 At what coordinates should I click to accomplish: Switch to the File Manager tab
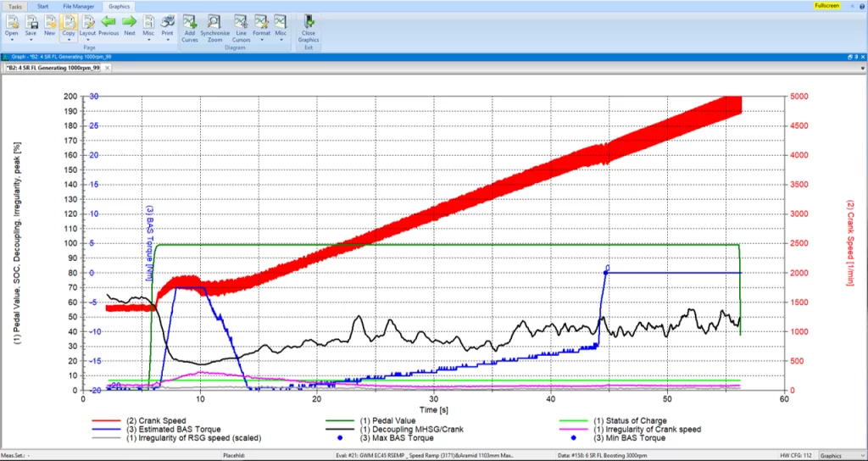pyautogui.click(x=78, y=5)
